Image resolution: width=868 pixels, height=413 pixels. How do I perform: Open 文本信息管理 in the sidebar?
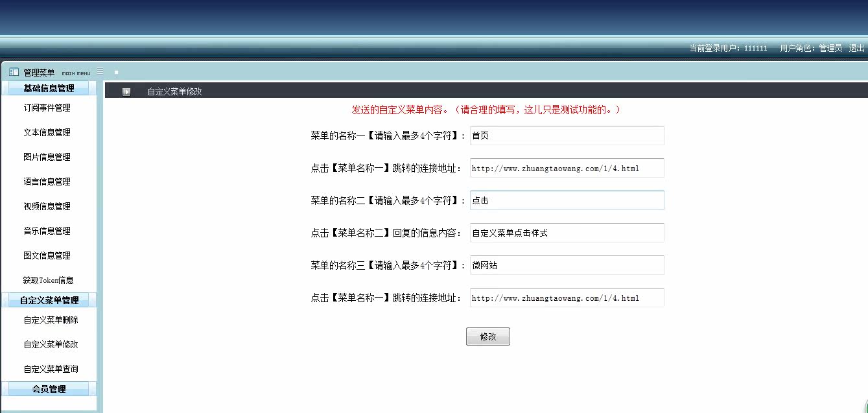tap(47, 132)
